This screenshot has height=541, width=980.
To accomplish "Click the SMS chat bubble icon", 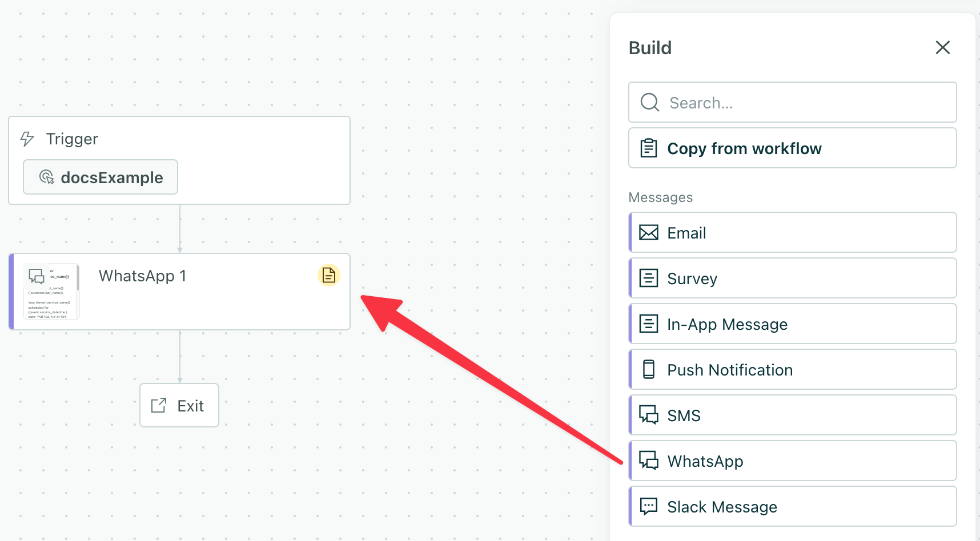I will [x=649, y=415].
